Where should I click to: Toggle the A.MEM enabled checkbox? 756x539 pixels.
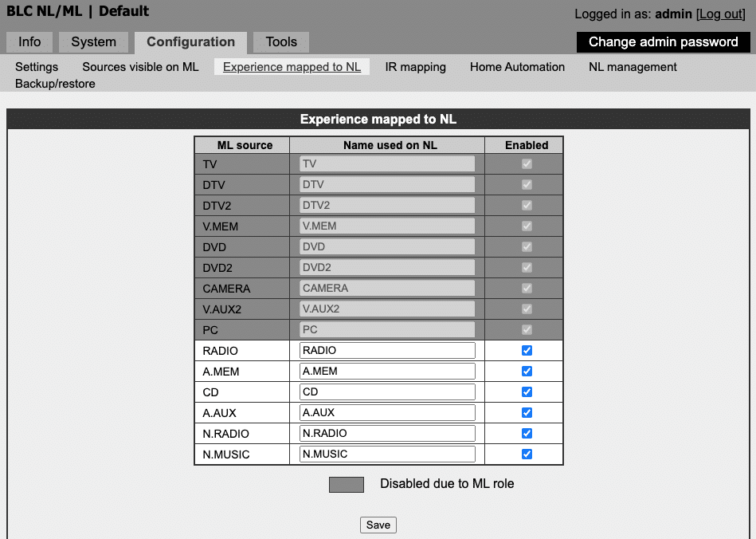(x=527, y=371)
